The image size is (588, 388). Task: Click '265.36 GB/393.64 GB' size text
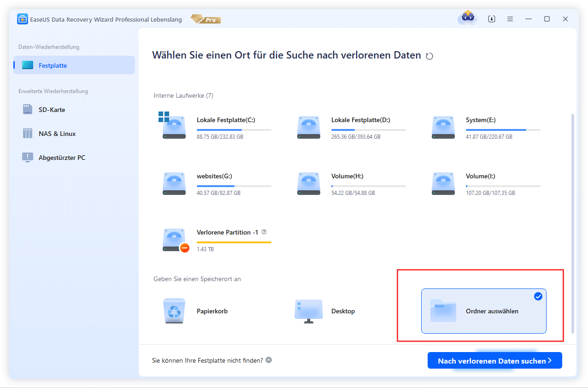pos(356,137)
